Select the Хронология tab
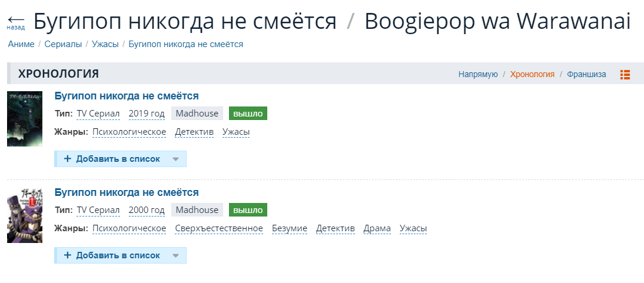The width and height of the screenshot is (644, 283). (532, 74)
